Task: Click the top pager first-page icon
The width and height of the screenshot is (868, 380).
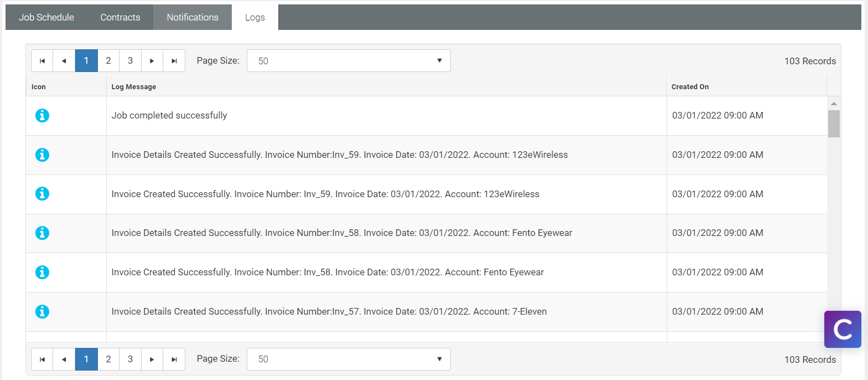Action: [x=42, y=61]
